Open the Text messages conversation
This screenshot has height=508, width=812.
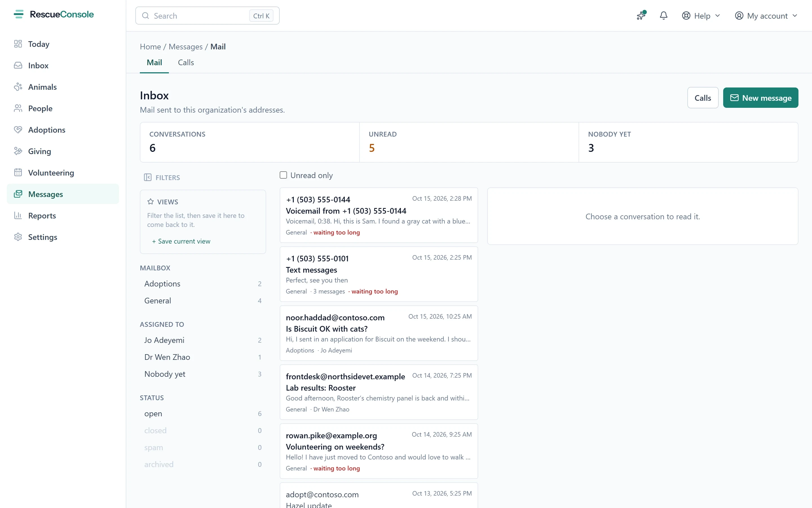tap(379, 274)
